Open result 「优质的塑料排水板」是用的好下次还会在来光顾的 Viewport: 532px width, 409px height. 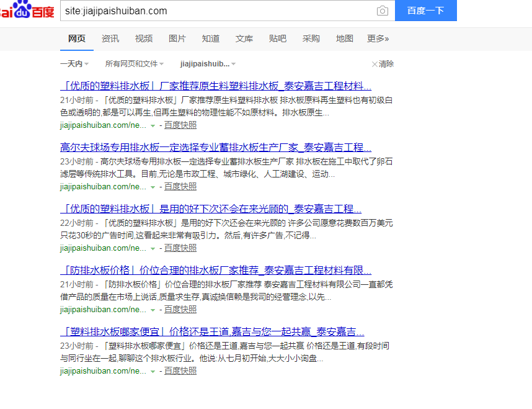[211, 209]
